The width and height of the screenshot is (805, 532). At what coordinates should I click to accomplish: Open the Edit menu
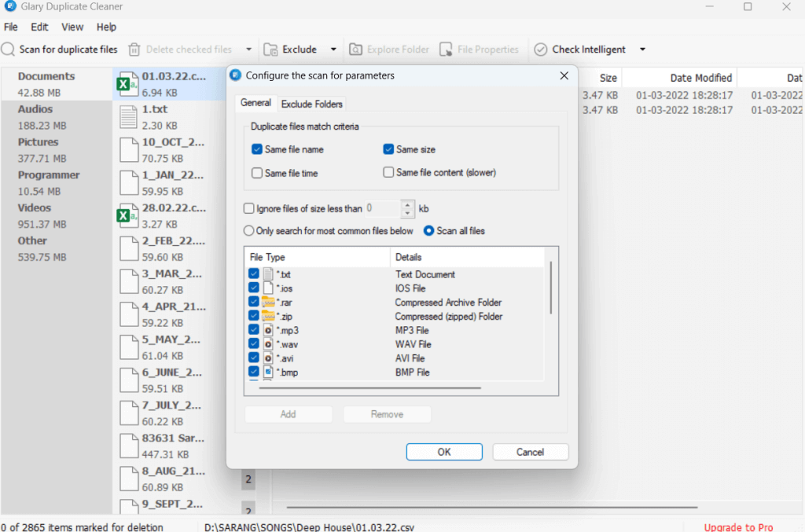pyautogui.click(x=39, y=27)
